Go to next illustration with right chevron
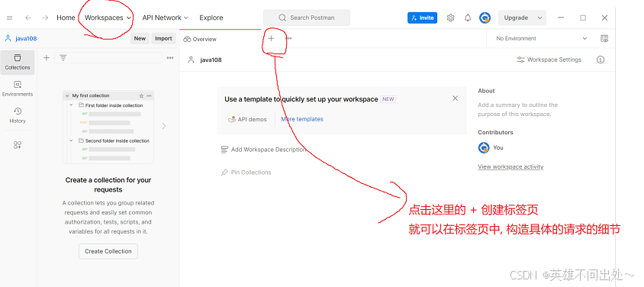 coord(164,126)
